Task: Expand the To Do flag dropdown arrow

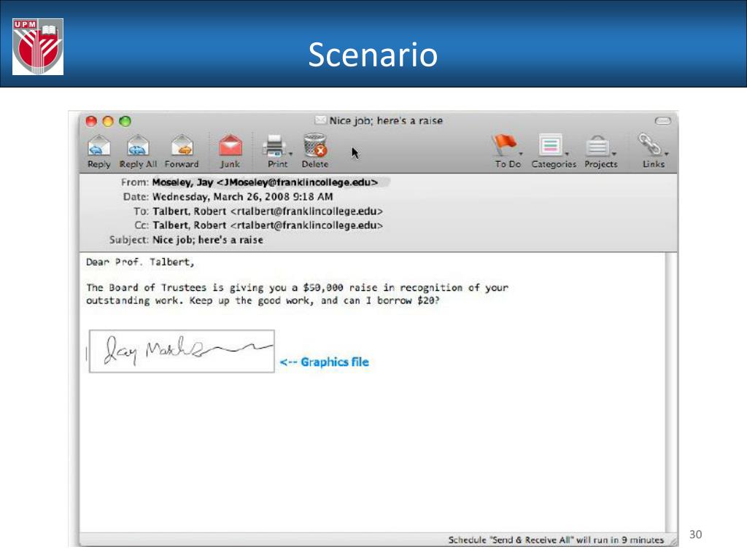Action: 521,154
